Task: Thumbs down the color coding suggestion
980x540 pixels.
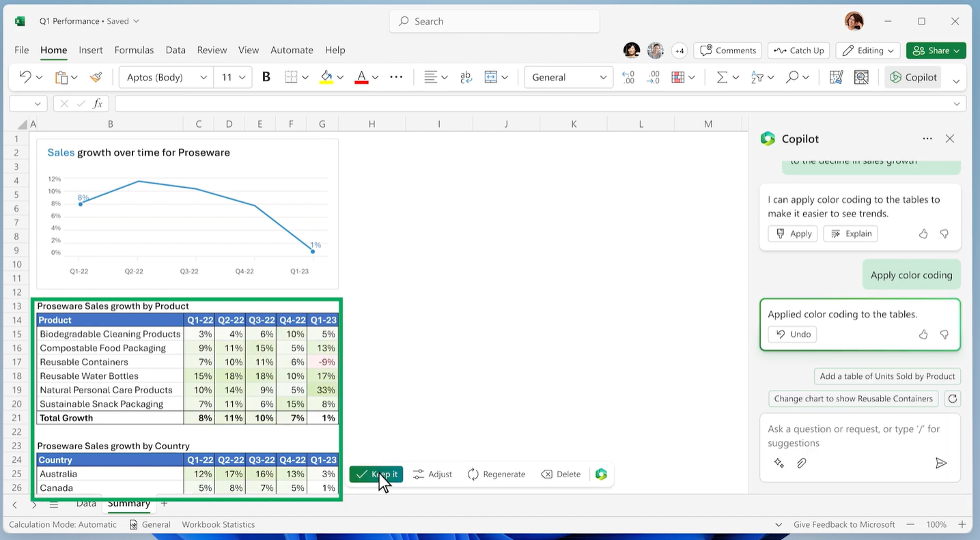Action: (944, 233)
